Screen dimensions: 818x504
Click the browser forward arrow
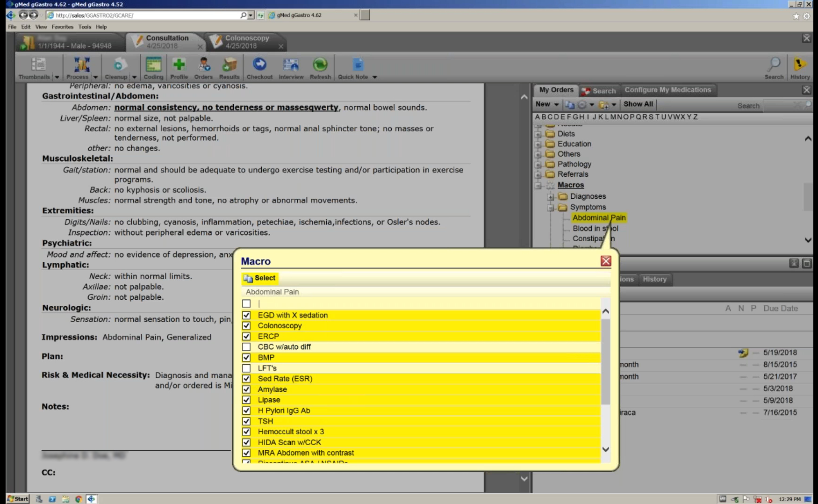33,15
